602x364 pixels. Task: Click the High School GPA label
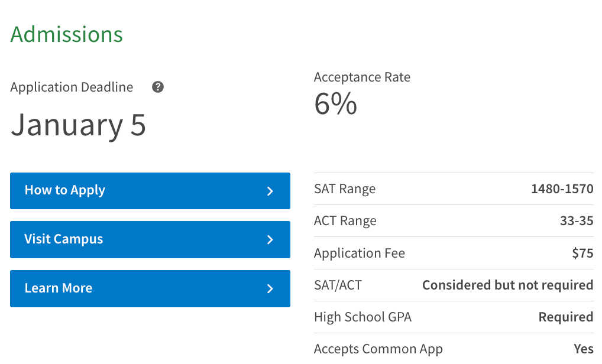point(363,317)
